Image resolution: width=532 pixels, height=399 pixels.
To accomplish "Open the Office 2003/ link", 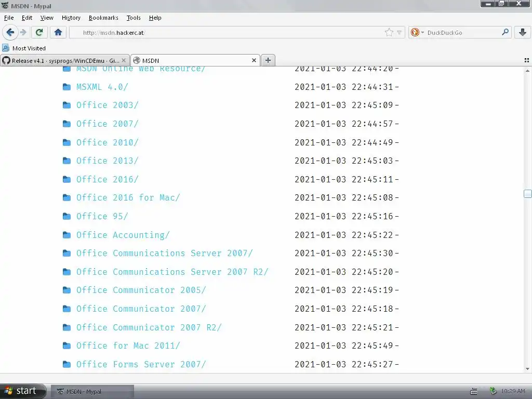I will click(107, 105).
